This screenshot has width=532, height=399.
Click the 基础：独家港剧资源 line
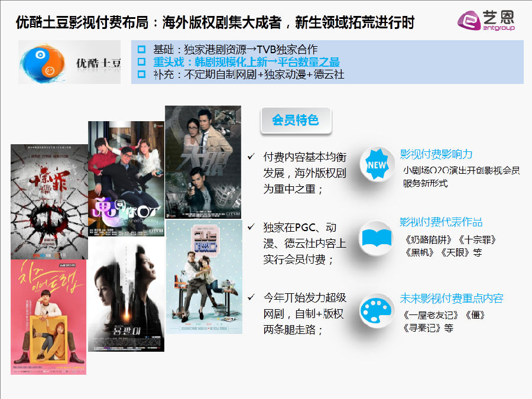[x=235, y=50]
